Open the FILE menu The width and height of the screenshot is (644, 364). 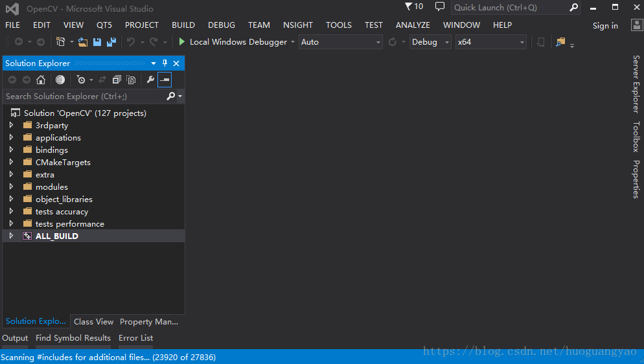coord(12,25)
